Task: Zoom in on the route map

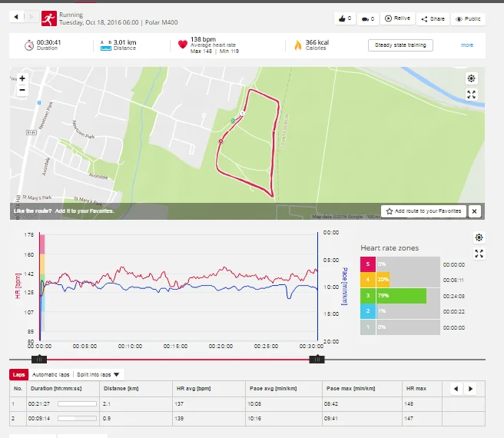Action: (x=22, y=78)
